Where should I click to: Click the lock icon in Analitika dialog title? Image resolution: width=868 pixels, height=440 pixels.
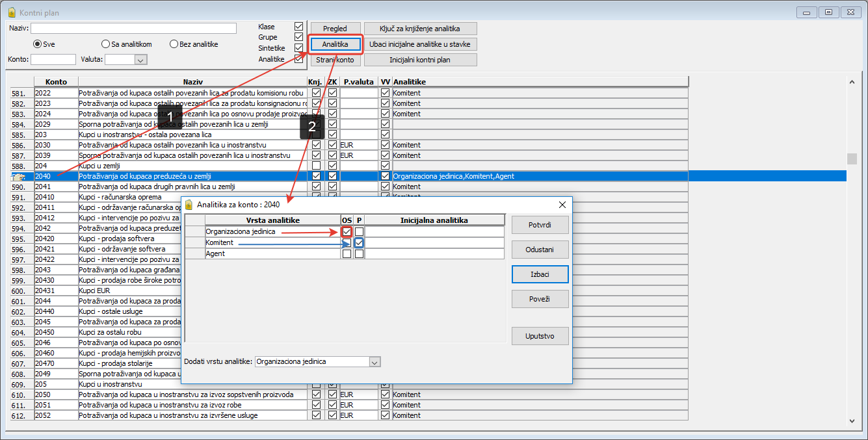tap(189, 204)
